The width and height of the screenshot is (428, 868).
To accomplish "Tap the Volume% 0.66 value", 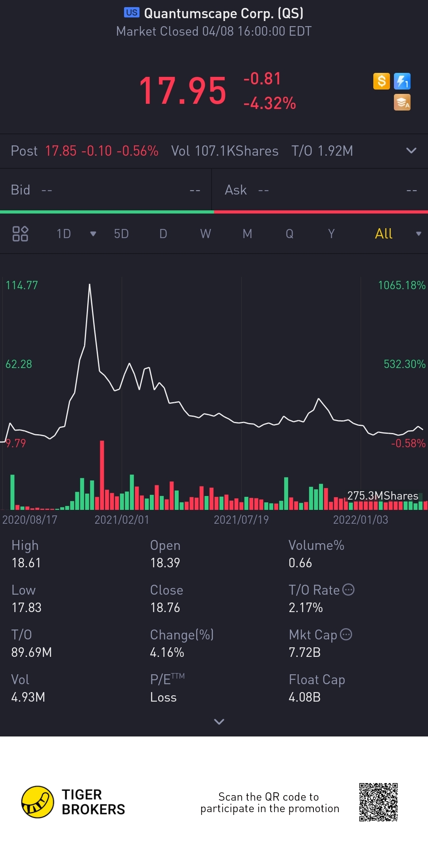I will pos(300,563).
